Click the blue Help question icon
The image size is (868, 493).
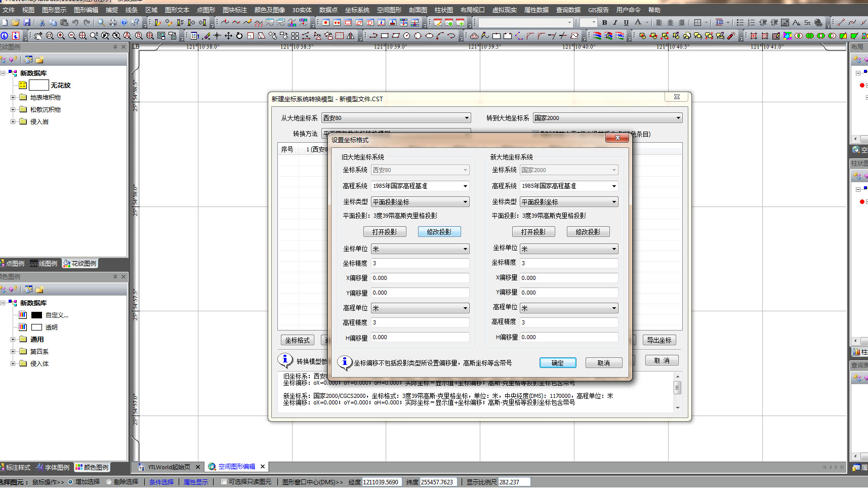[124, 22]
